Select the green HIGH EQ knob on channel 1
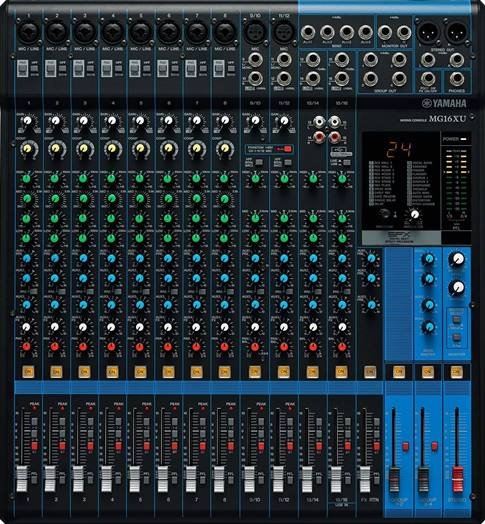 point(27,178)
